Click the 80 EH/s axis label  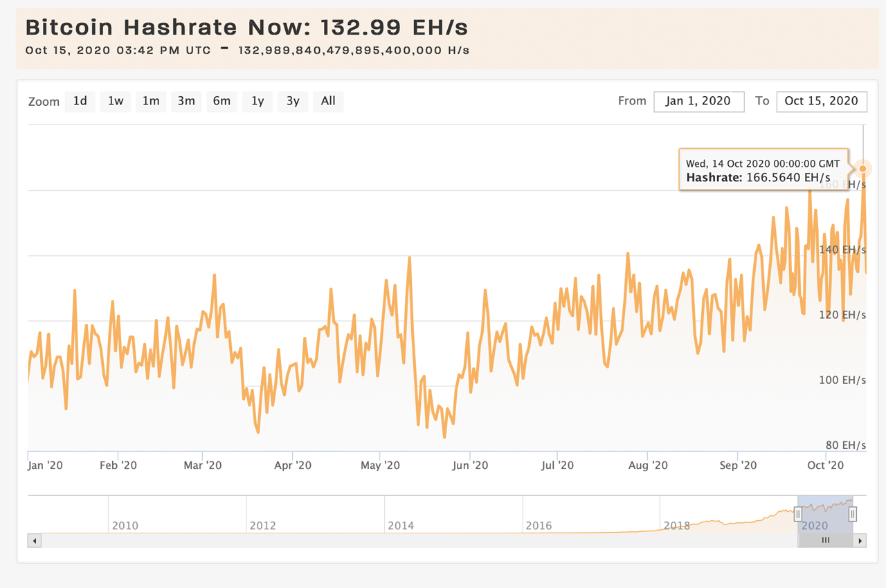point(845,445)
